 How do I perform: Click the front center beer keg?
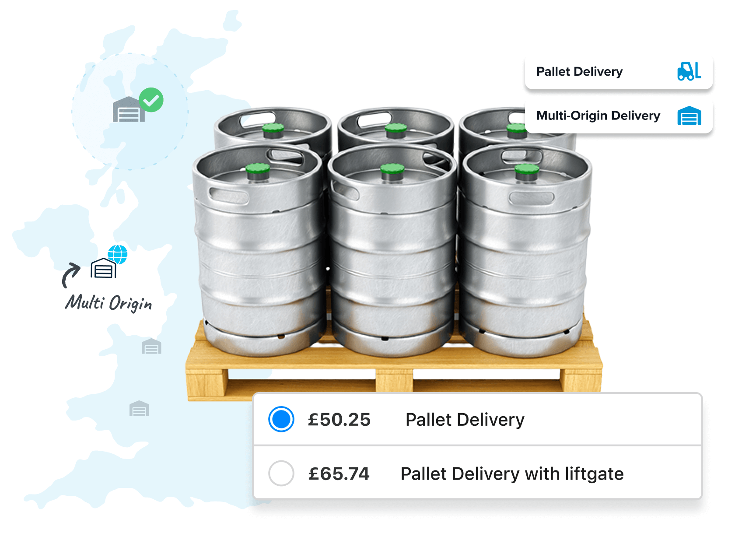(x=392, y=258)
